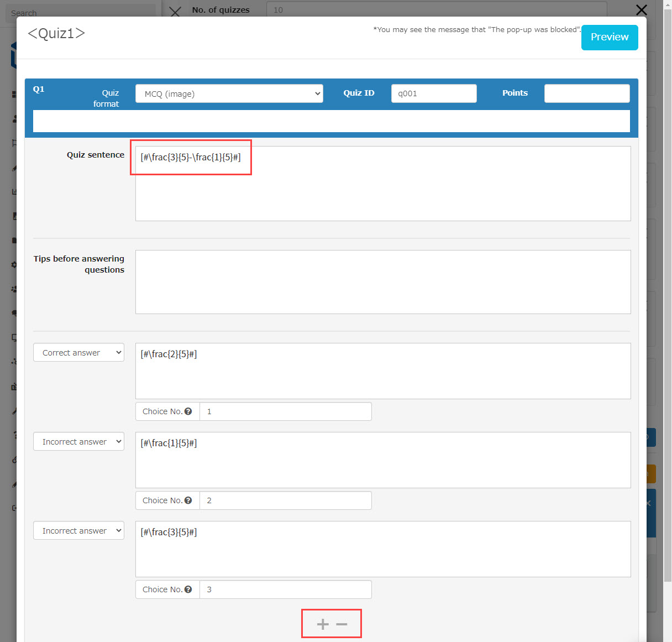The image size is (672, 642).
Task: Open the Correct answer type dropdown
Action: coord(78,353)
